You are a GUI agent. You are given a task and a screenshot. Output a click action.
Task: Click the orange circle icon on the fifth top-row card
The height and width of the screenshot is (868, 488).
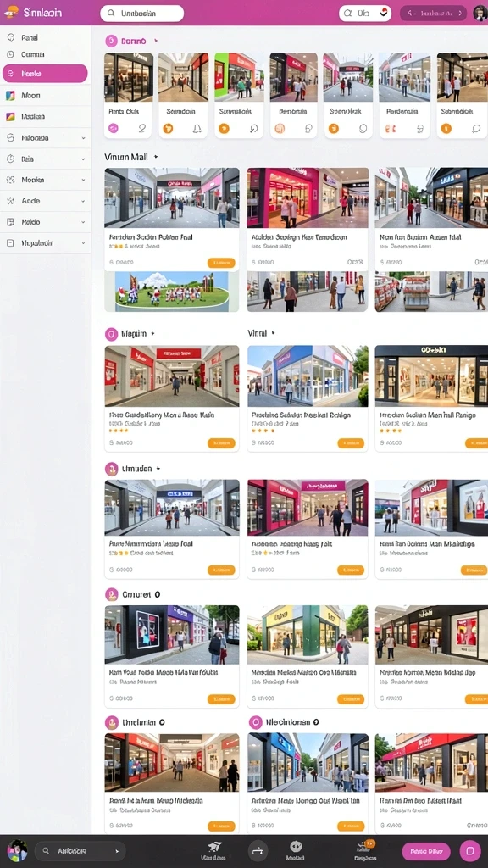[x=334, y=129]
